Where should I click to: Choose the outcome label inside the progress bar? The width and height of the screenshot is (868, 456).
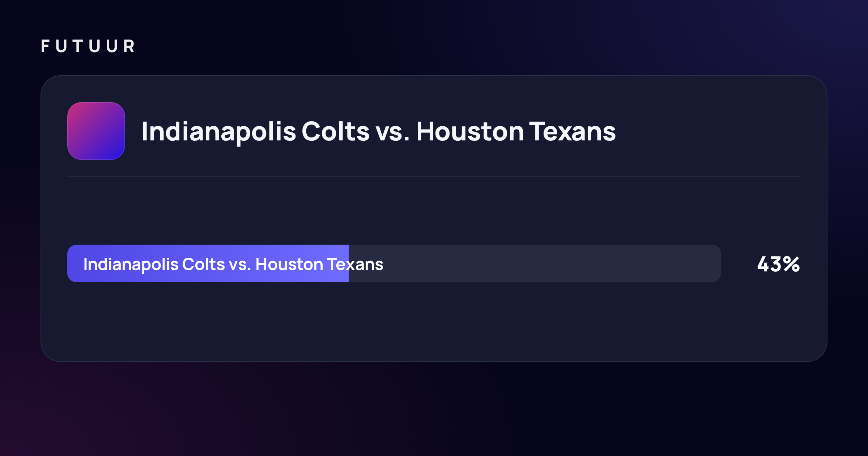233,264
